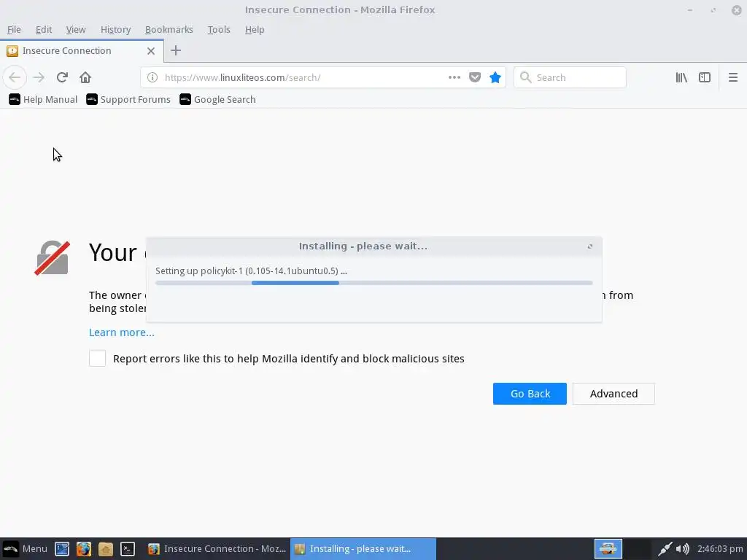Open Help Manual bookmark
This screenshot has height=560, width=747.
tap(43, 99)
